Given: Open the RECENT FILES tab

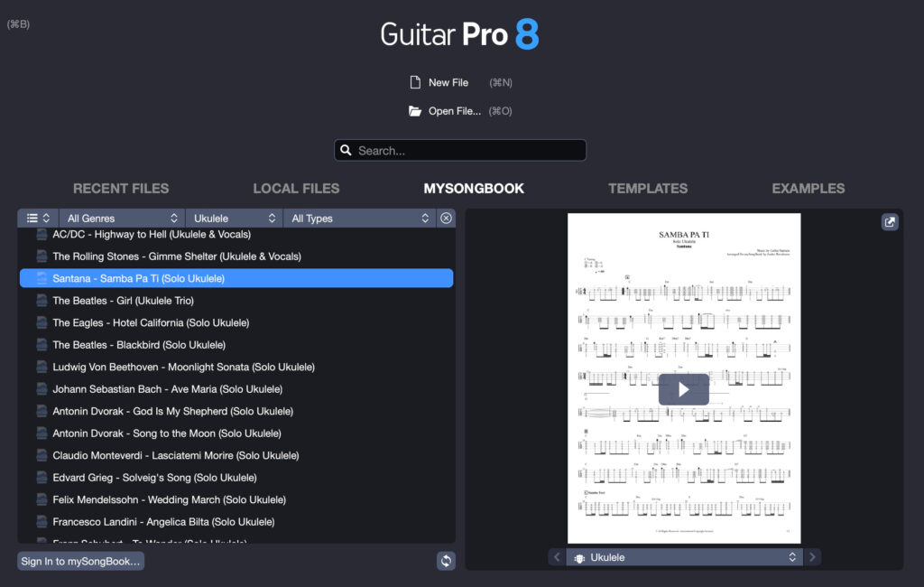Looking at the screenshot, I should coord(121,188).
